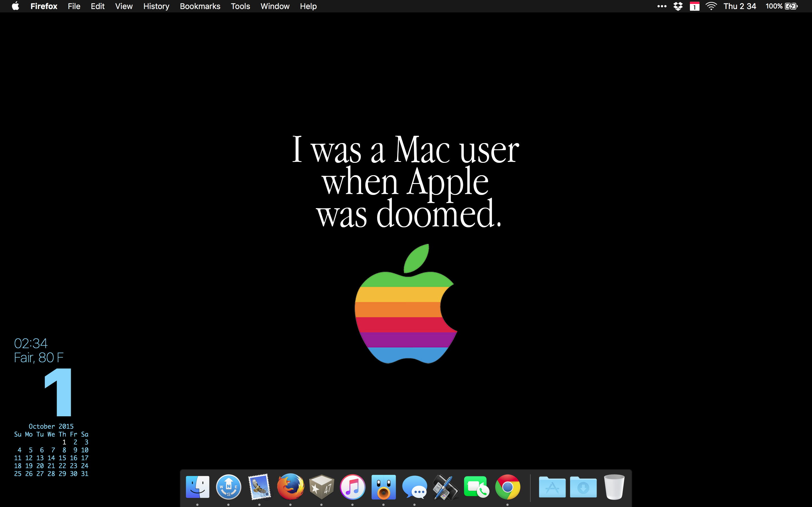The width and height of the screenshot is (812, 507).
Task: Click the Apple logo menu
Action: click(x=16, y=6)
